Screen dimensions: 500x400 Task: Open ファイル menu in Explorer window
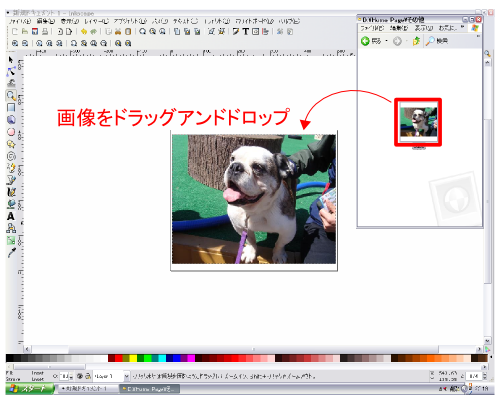[372, 28]
